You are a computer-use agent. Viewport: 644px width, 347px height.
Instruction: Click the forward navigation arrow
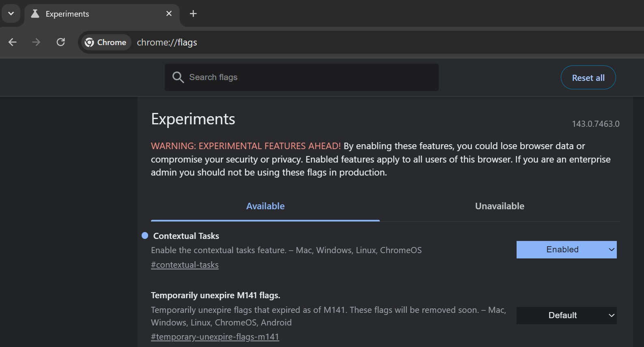[36, 42]
